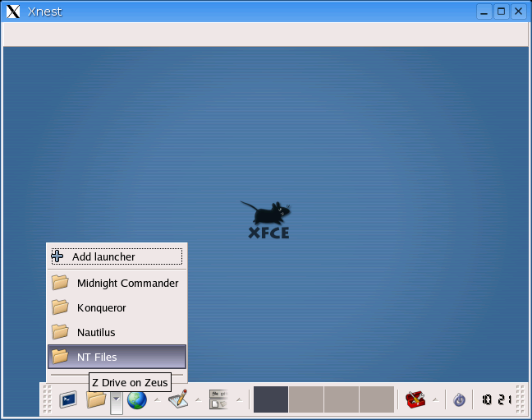Switch to the fourth workspace in pager

(377, 399)
